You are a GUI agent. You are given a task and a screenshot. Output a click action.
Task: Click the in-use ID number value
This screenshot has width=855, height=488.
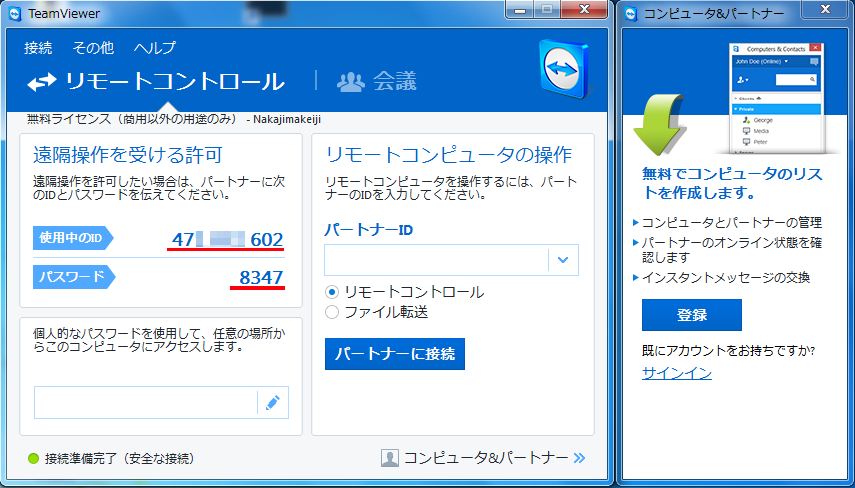point(227,239)
